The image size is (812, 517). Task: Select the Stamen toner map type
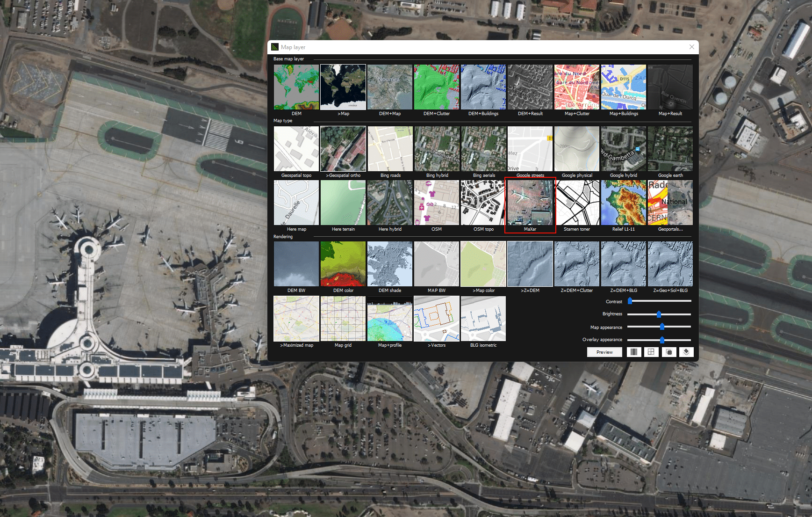(x=576, y=202)
